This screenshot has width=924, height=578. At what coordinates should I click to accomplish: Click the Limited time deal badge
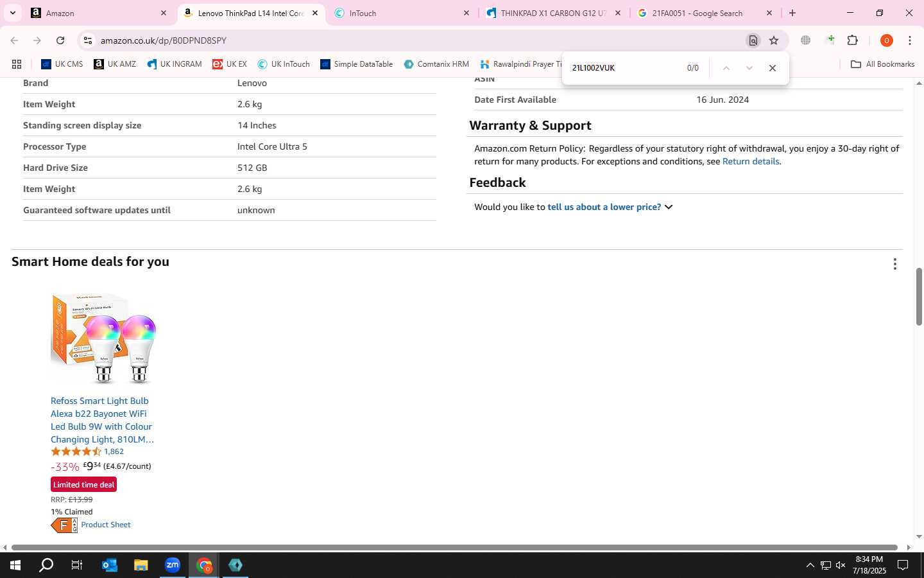[x=83, y=485]
